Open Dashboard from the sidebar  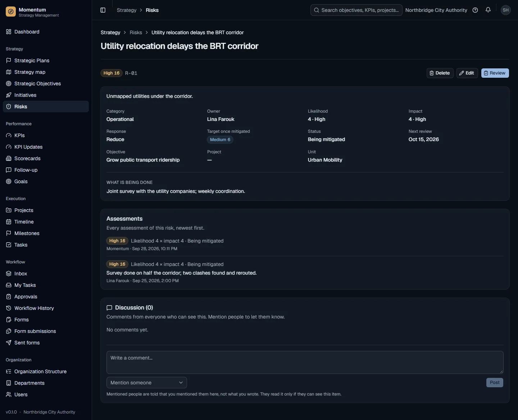click(46, 32)
